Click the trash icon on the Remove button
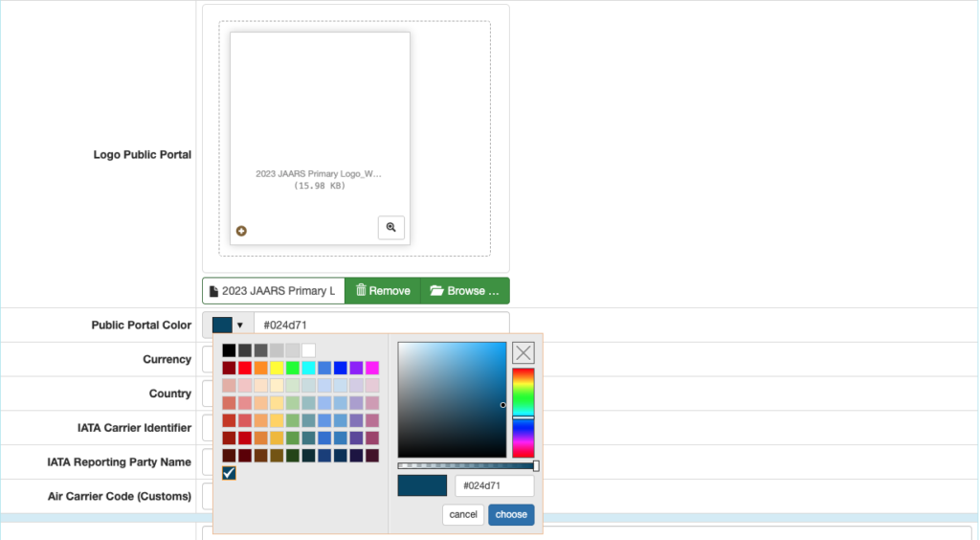 [361, 291]
